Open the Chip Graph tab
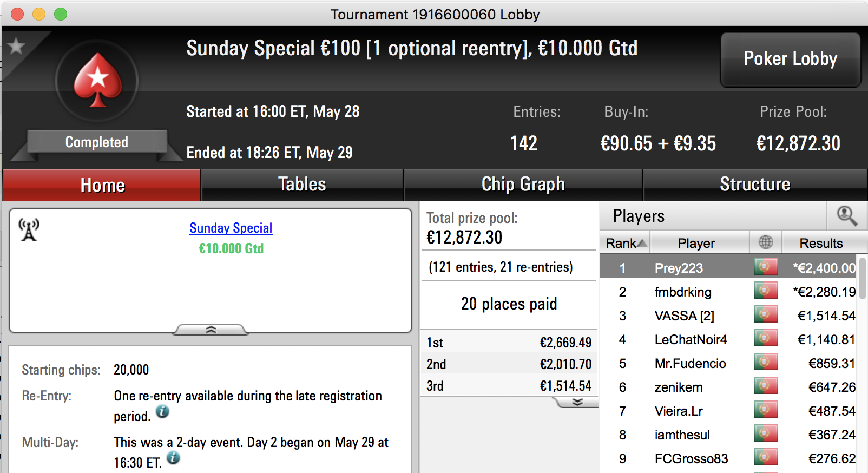The image size is (868, 473). [523, 185]
